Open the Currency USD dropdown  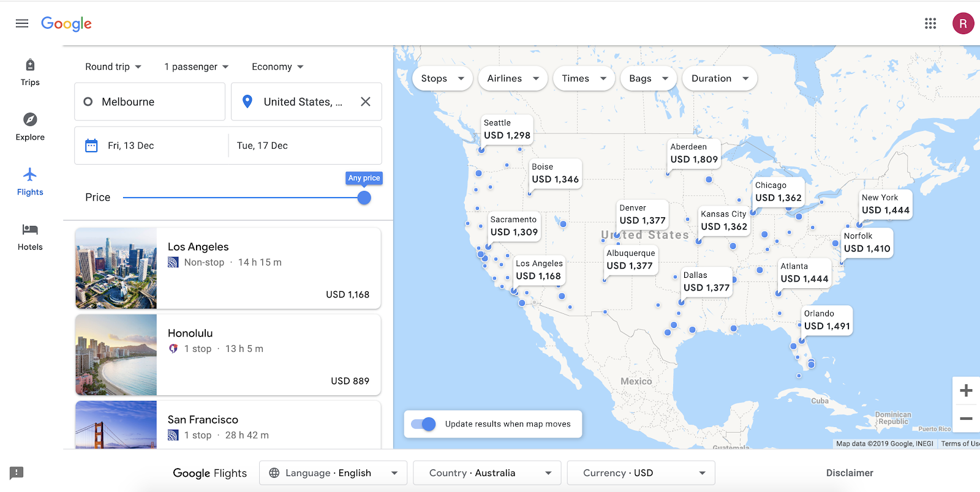[641, 473]
